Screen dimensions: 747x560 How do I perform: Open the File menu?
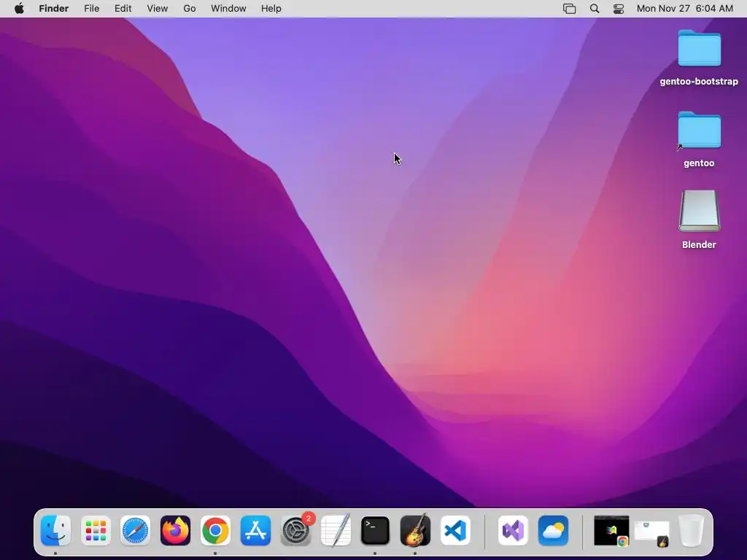(91, 9)
